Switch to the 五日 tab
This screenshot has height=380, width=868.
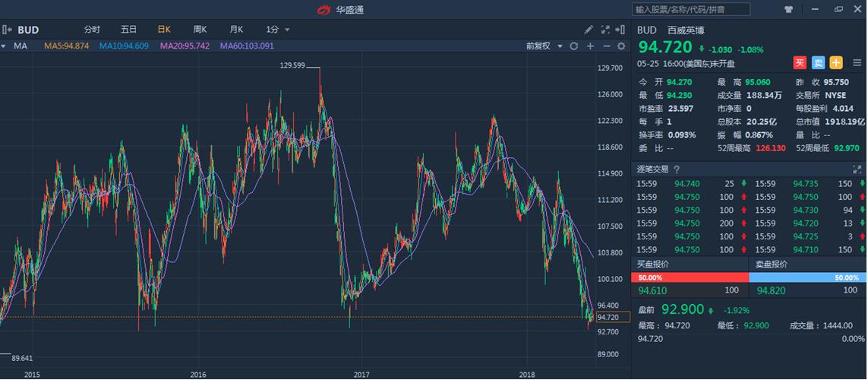[x=128, y=30]
